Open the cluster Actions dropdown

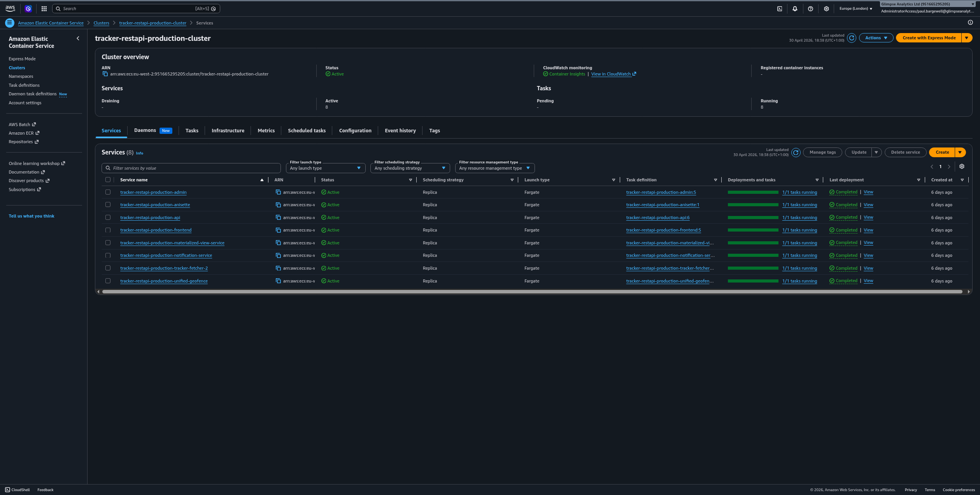click(x=876, y=38)
